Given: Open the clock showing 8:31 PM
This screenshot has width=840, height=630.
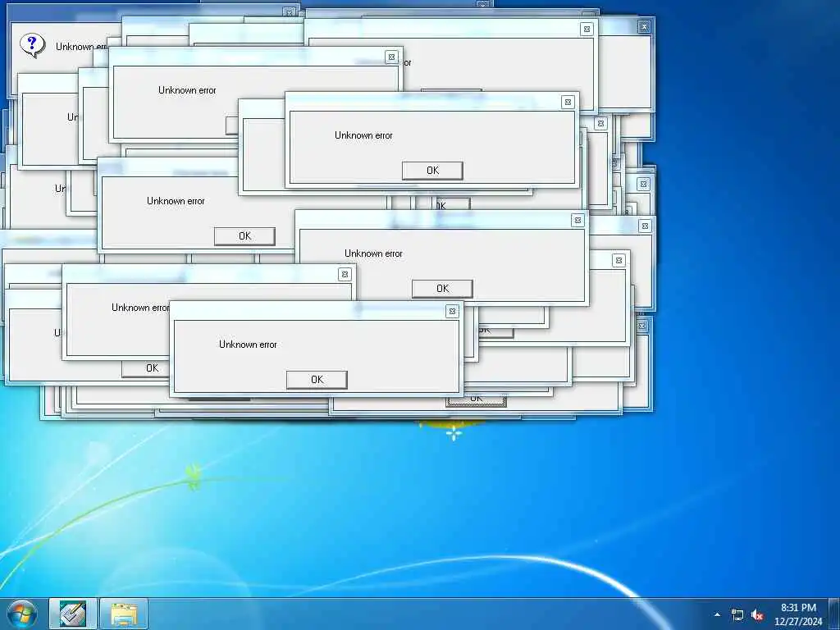Looking at the screenshot, I should pyautogui.click(x=798, y=614).
